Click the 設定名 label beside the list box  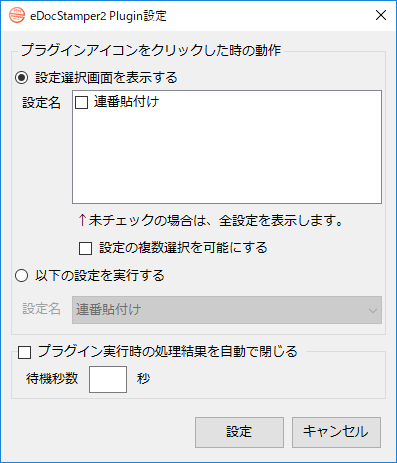pyautogui.click(x=41, y=103)
